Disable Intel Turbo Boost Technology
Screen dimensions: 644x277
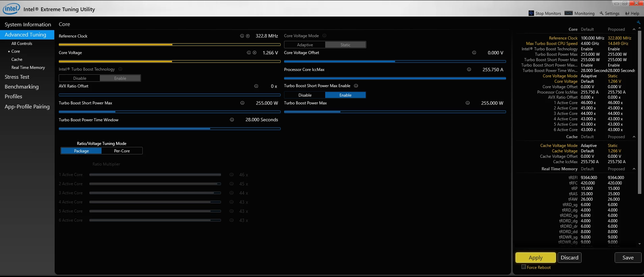tap(80, 78)
